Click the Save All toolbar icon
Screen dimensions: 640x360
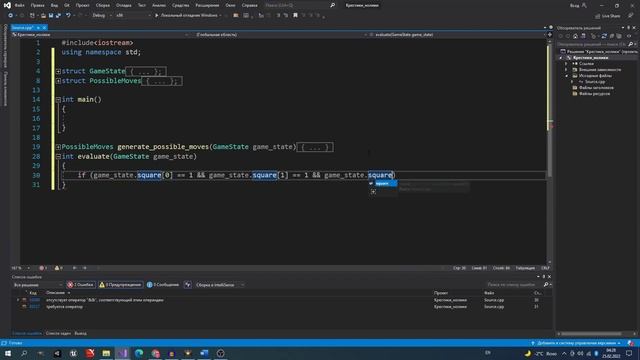pyautogui.click(x=58, y=16)
